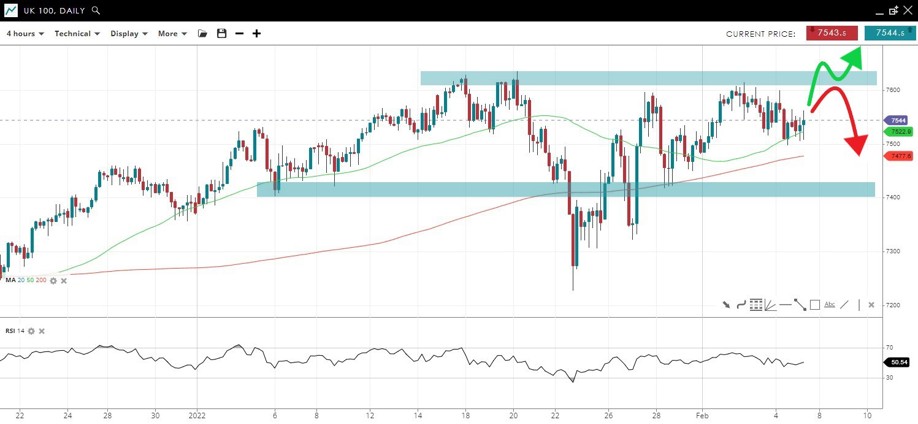Expand the 4 hours timeframe dropdown
Viewport: 918px width, 424px height.
click(25, 34)
